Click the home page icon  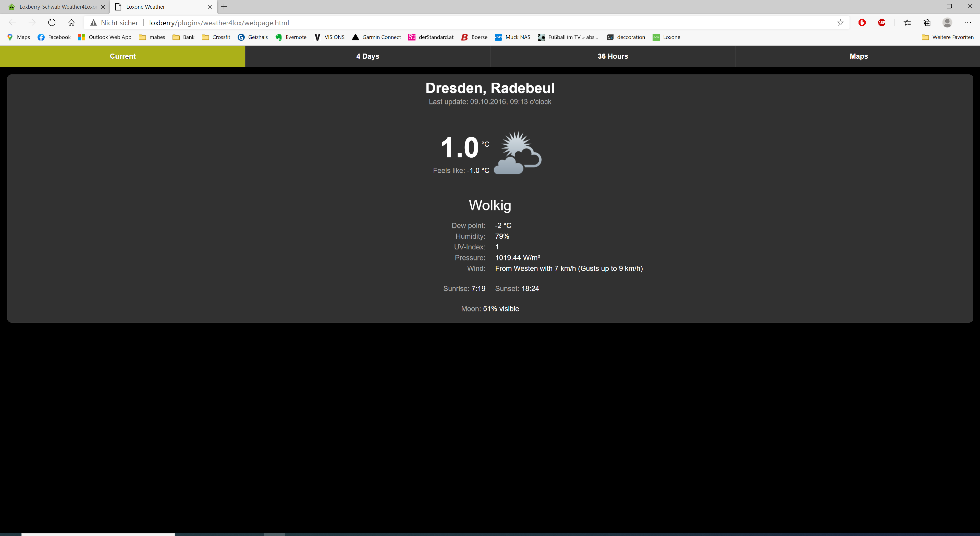tap(71, 22)
